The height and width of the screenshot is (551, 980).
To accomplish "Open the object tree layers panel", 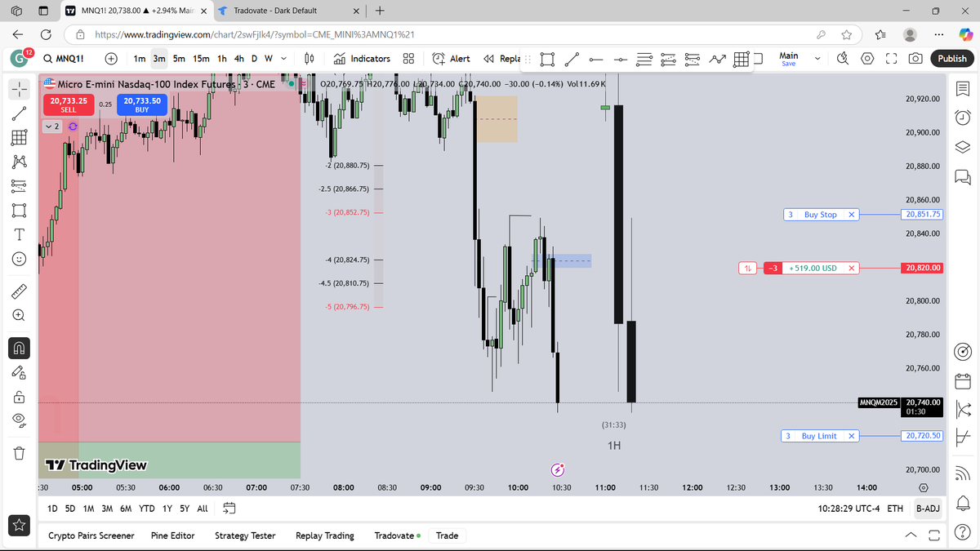I will [962, 147].
